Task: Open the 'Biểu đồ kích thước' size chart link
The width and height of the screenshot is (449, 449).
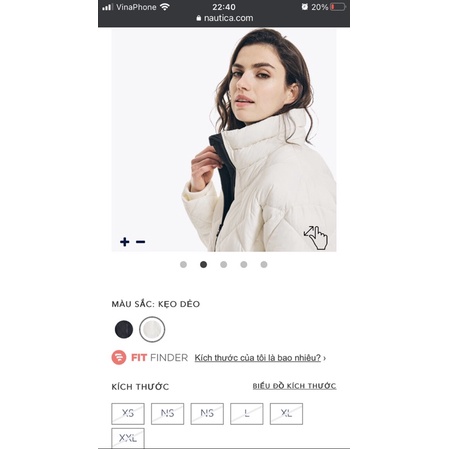Action: click(x=294, y=386)
